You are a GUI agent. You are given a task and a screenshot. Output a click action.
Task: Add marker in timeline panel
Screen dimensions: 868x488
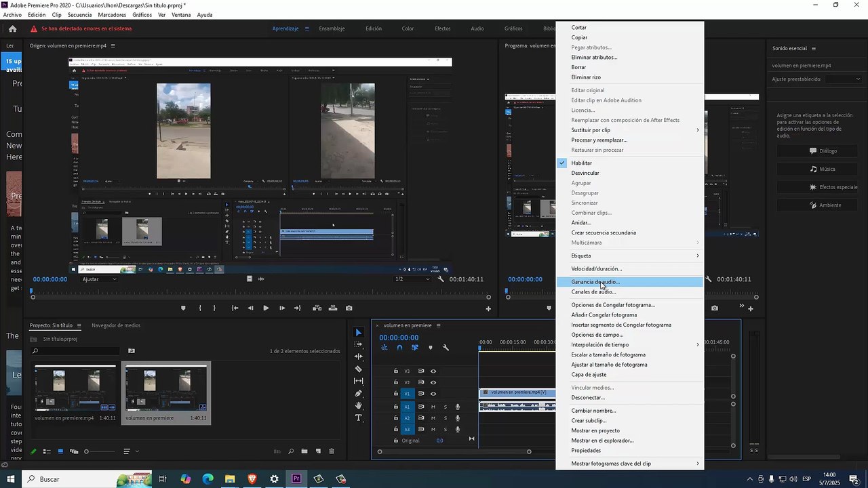pyautogui.click(x=430, y=348)
